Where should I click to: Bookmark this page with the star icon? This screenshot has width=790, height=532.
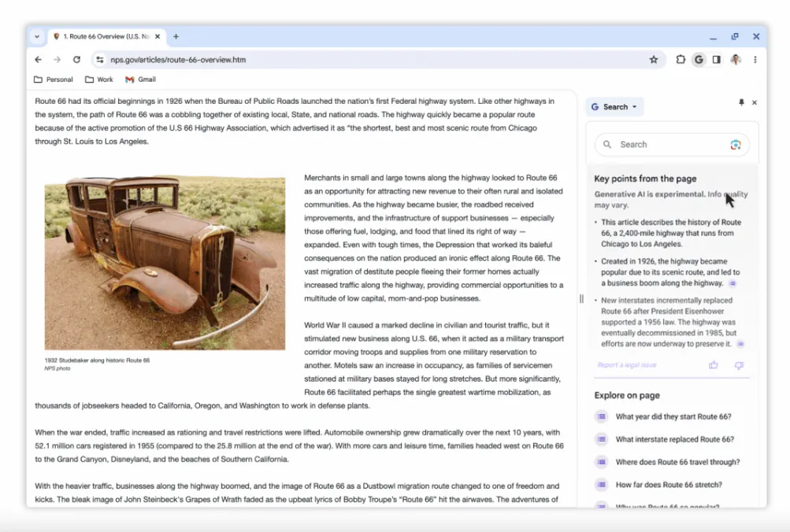click(x=654, y=59)
